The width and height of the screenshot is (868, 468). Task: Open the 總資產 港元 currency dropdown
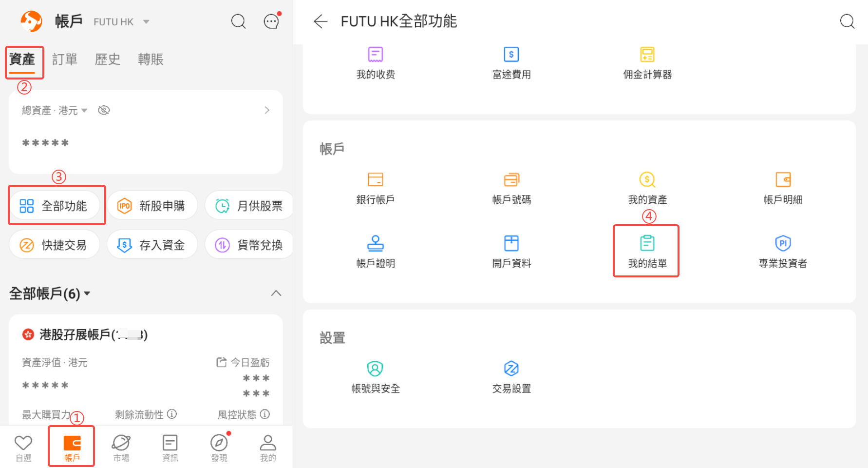click(x=55, y=111)
